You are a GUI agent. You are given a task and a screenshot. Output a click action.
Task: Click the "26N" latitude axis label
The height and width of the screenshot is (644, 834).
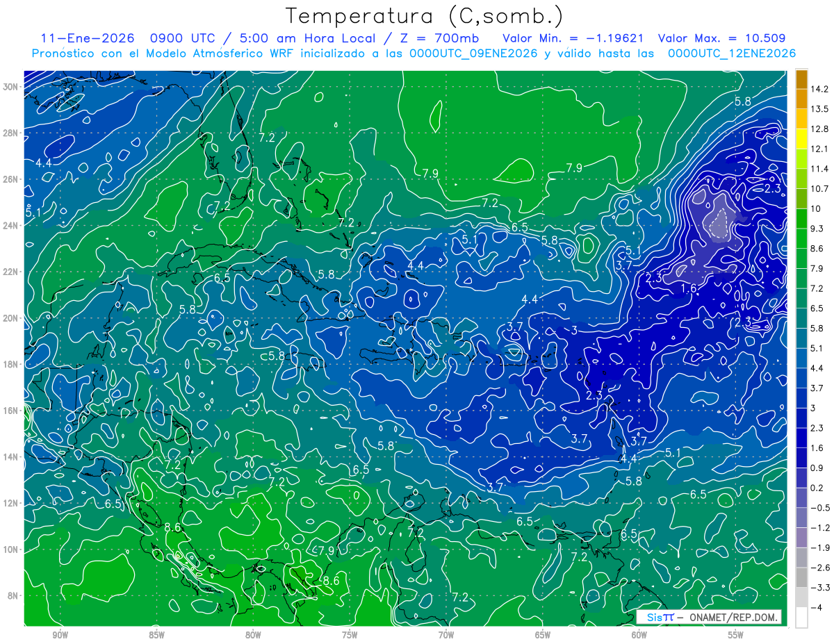[x=12, y=179]
